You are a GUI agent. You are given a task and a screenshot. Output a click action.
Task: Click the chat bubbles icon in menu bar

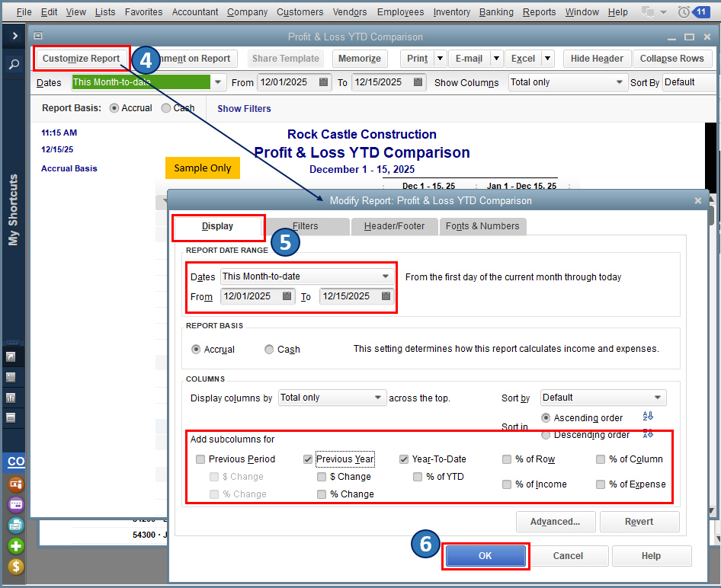tap(648, 12)
